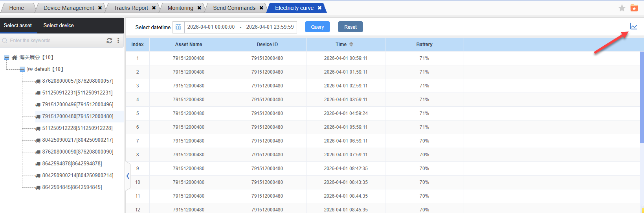Switch to the Select device tab
The width and height of the screenshot is (644, 213).
click(x=59, y=25)
